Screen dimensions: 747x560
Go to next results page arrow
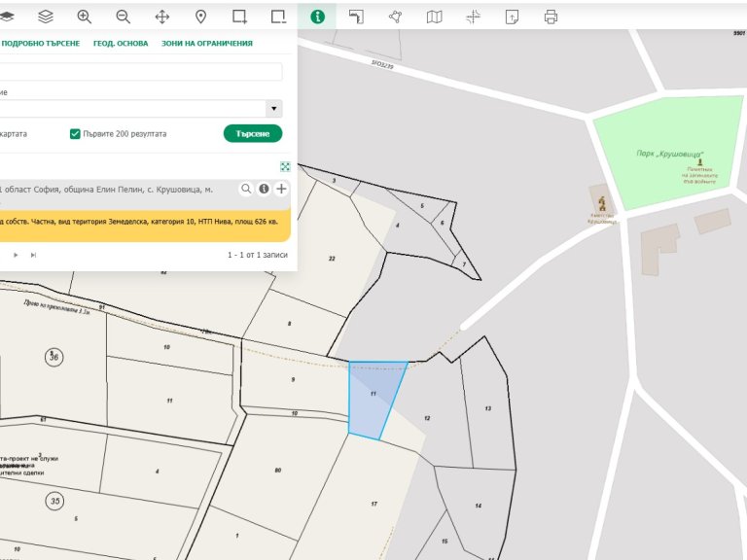16,255
